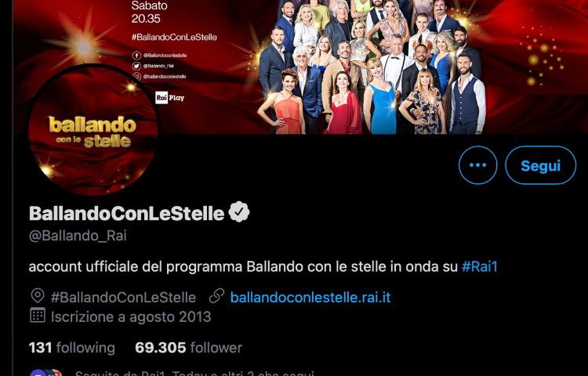Click the cast header banner image

pyautogui.click(x=300, y=67)
